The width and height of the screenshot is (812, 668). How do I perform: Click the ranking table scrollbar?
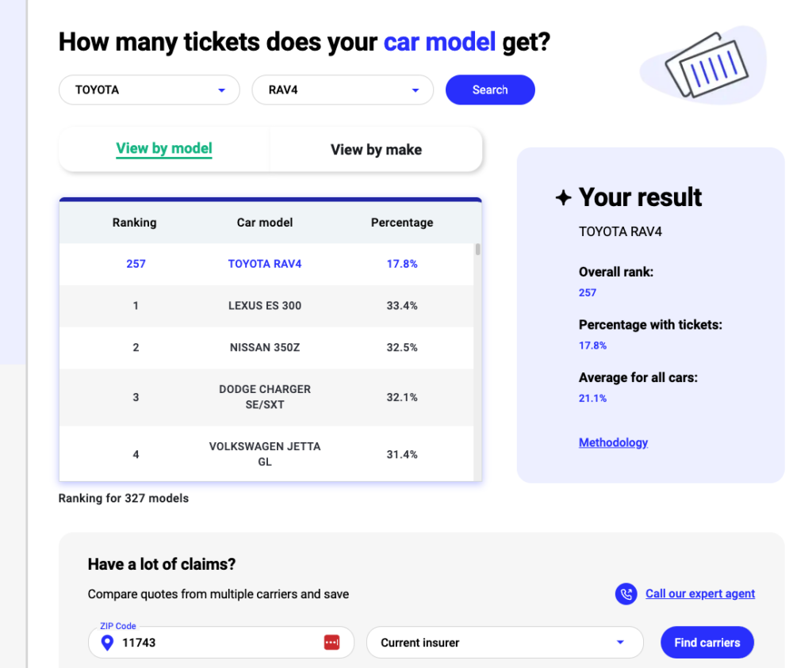click(x=477, y=250)
